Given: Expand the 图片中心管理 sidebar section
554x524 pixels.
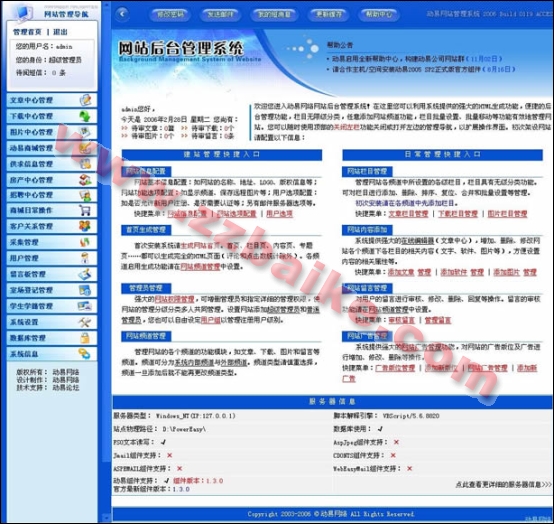Looking at the screenshot, I should [52, 132].
